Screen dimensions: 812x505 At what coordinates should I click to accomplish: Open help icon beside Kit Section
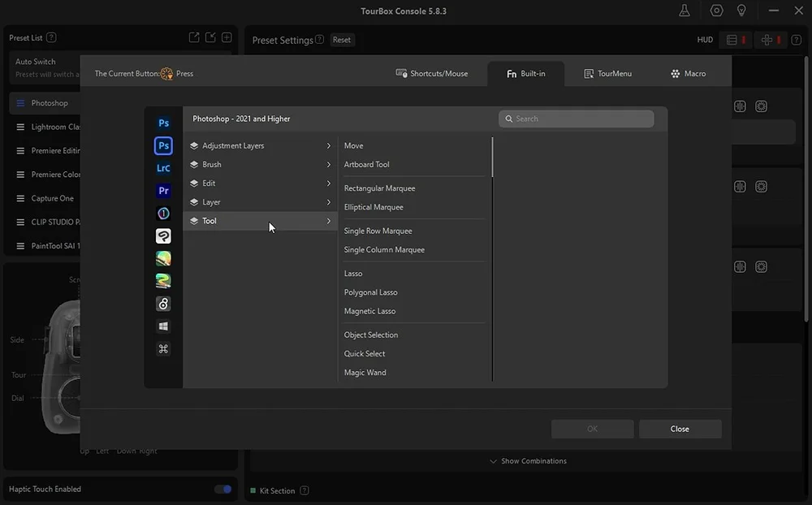coord(304,490)
